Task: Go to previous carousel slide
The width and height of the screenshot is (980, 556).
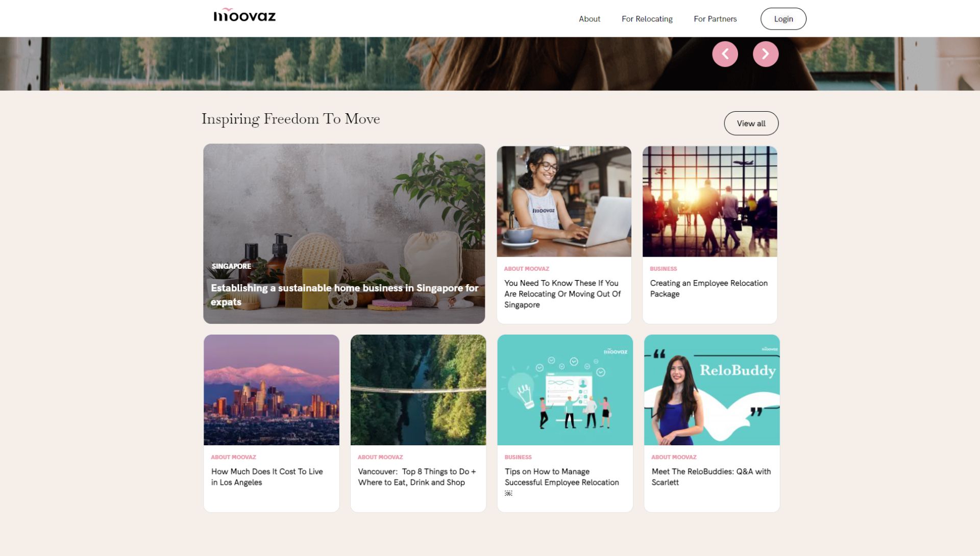Action: tap(725, 54)
